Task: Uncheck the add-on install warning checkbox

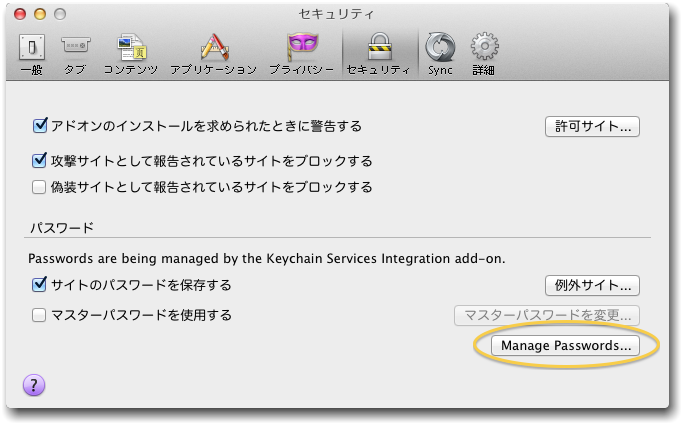Action: coord(40,126)
